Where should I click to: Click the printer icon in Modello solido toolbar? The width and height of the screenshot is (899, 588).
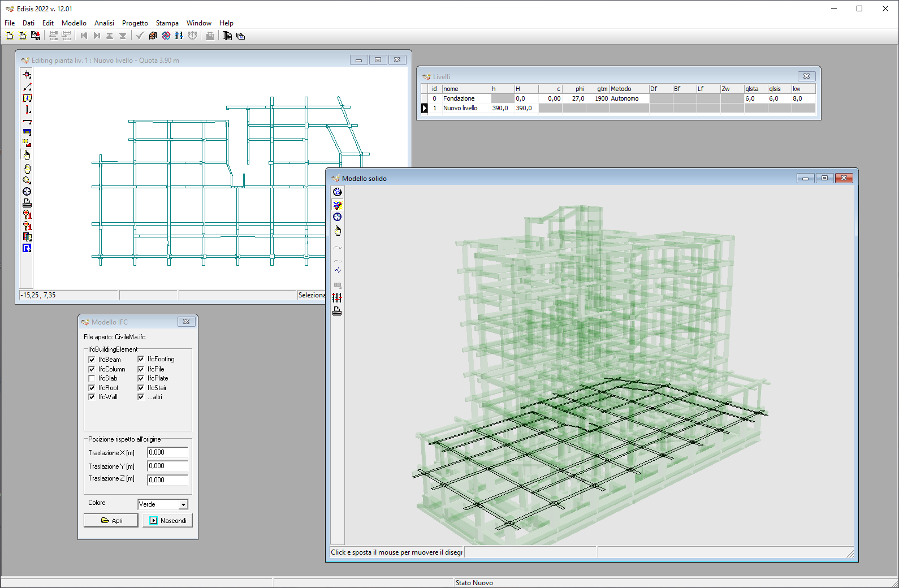click(x=338, y=311)
